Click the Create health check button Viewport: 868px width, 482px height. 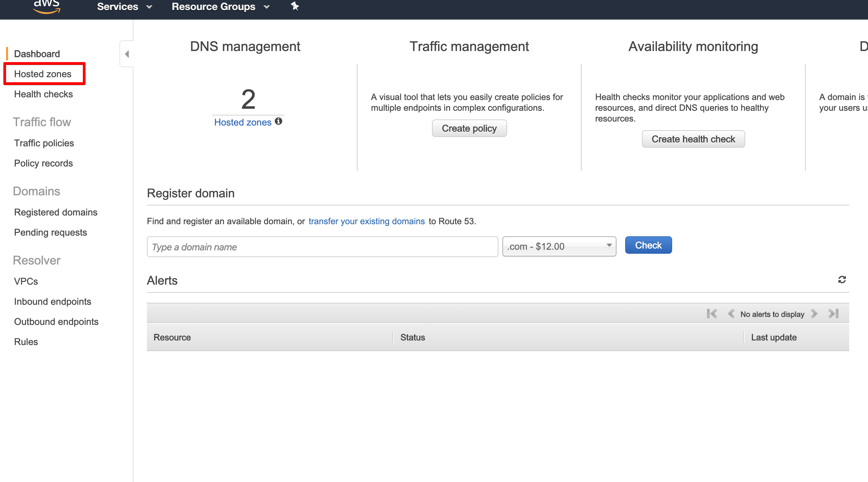pos(693,139)
